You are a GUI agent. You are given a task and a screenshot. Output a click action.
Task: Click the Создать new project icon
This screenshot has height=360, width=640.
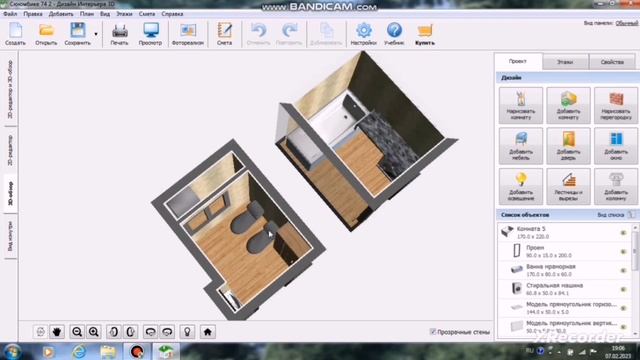click(x=16, y=34)
